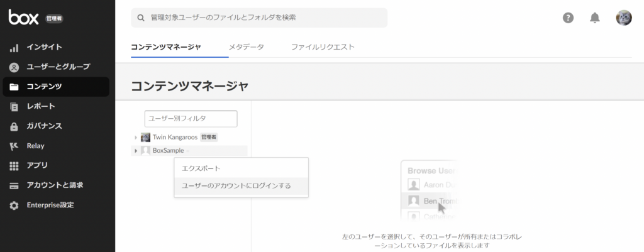This screenshot has height=252, width=644.
Task: Click the Enterprise設定 gear icon
Action: pos(14,205)
